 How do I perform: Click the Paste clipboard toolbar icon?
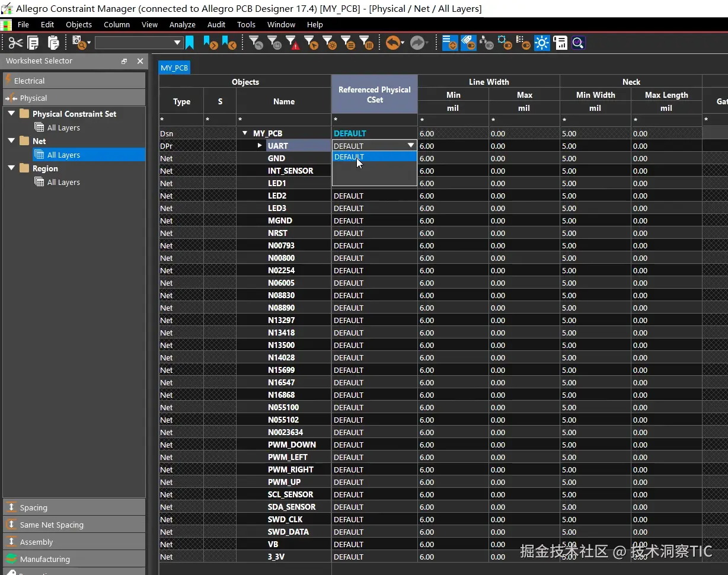coord(53,43)
